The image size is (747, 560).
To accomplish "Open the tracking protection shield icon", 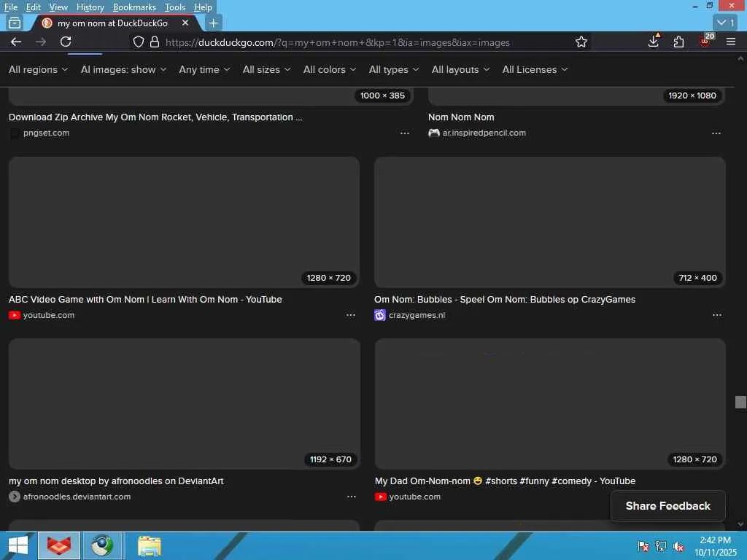I will click(138, 42).
